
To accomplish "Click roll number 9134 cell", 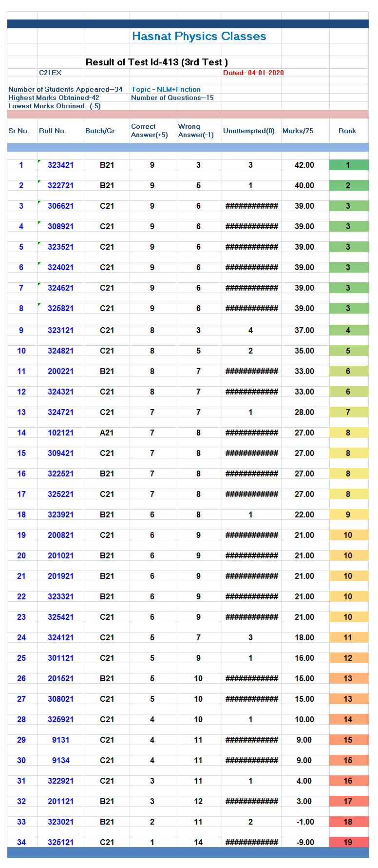I will point(61,760).
